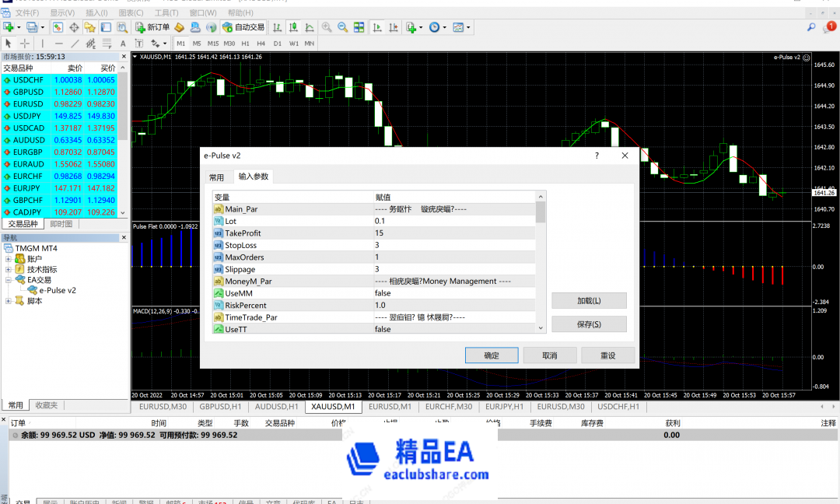Zoom in on the chart
The height and width of the screenshot is (504, 840).
pyautogui.click(x=326, y=27)
